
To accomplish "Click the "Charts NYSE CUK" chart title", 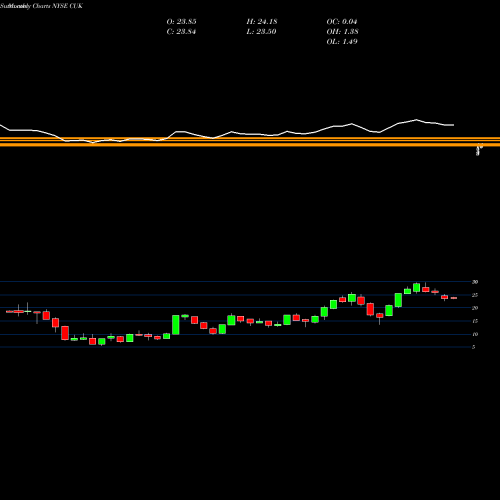I will (58, 6).
